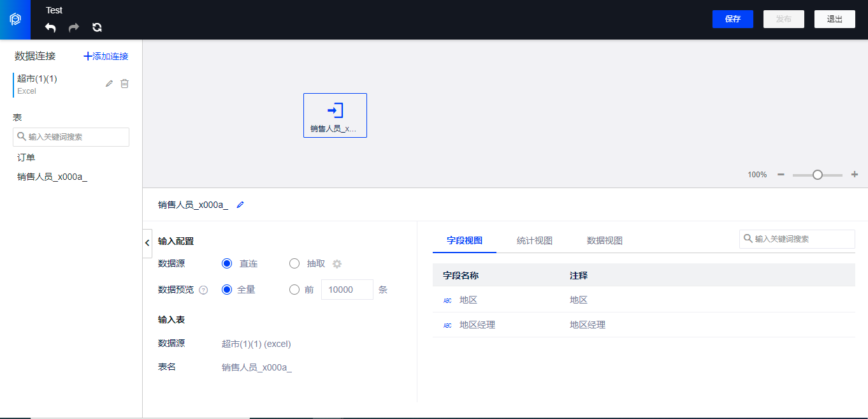Click the redo arrow icon
Screen dimensions: 868x419
coord(74,27)
